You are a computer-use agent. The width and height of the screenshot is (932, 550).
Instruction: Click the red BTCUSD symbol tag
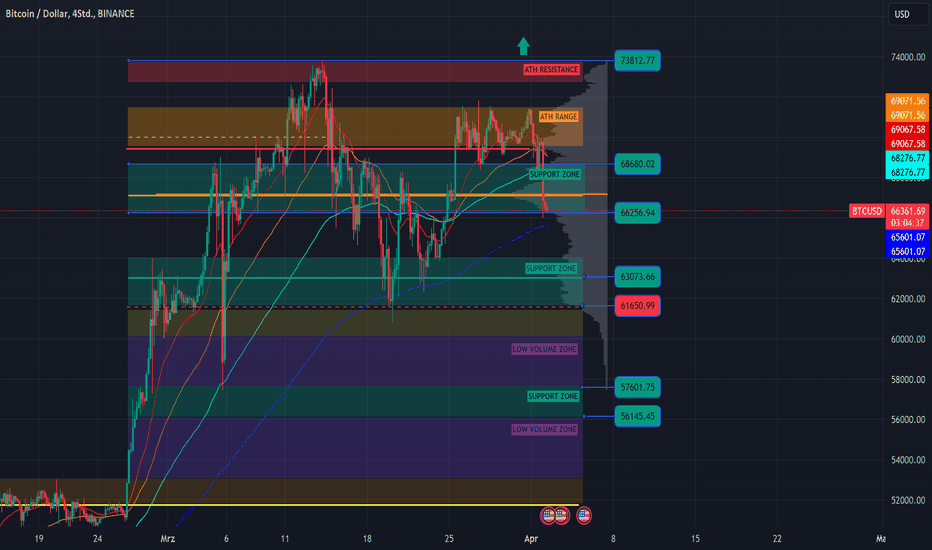click(865, 211)
